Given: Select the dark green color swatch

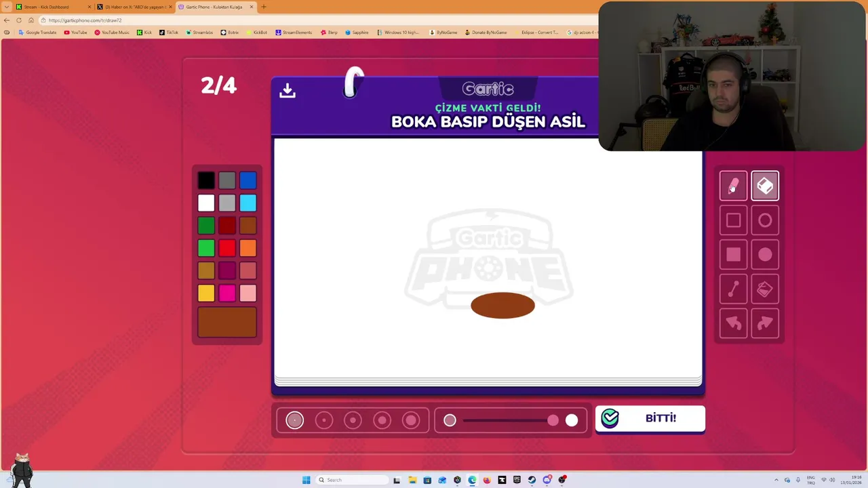Looking at the screenshot, I should coord(206,226).
